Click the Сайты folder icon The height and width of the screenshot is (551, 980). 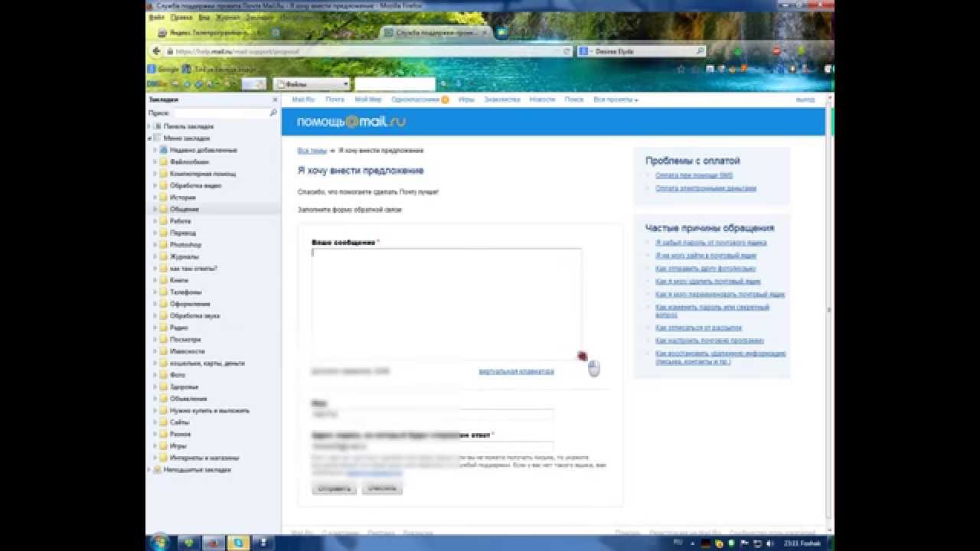tap(163, 422)
